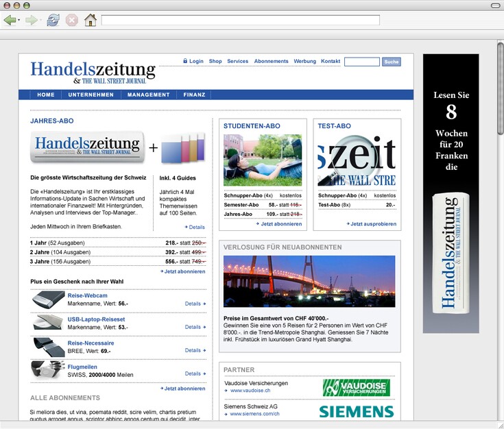Open the Kontakt link
This screenshot has width=504, height=429.
pyautogui.click(x=331, y=61)
